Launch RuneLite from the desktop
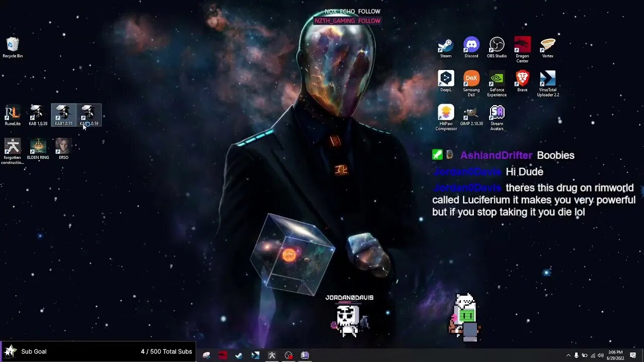 pos(13,116)
